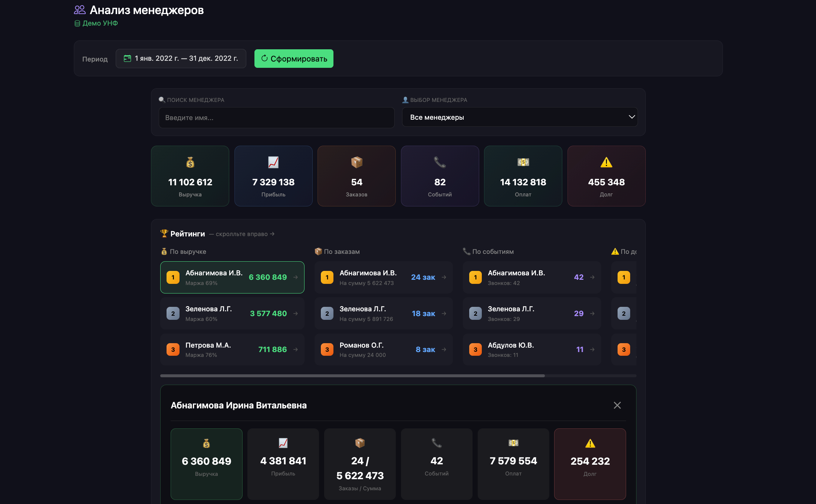Open Петрова М.А. revenue ranking arrow
This screenshot has height=504, width=816.
tap(296, 349)
